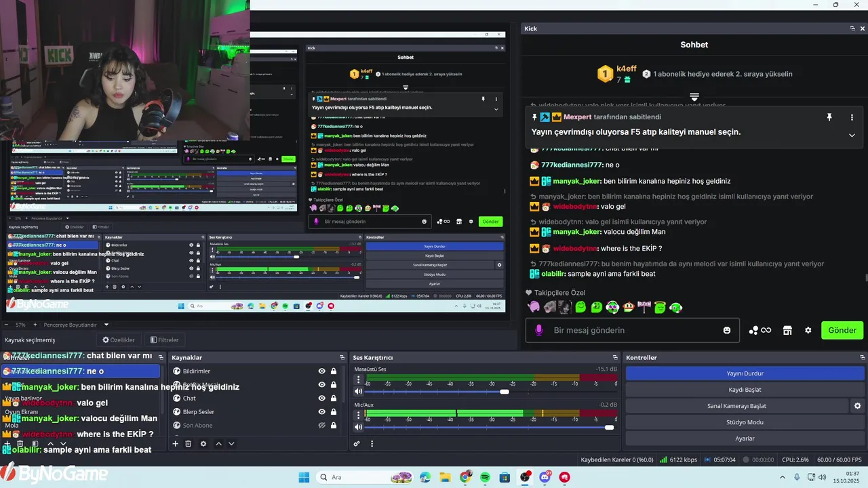
Task: Open Windows Start menu
Action: (x=304, y=477)
